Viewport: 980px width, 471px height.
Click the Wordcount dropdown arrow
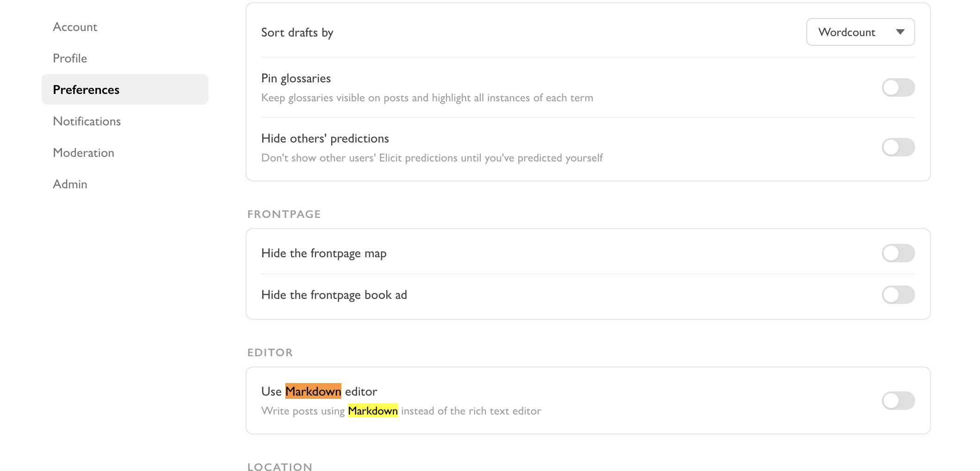point(900,32)
